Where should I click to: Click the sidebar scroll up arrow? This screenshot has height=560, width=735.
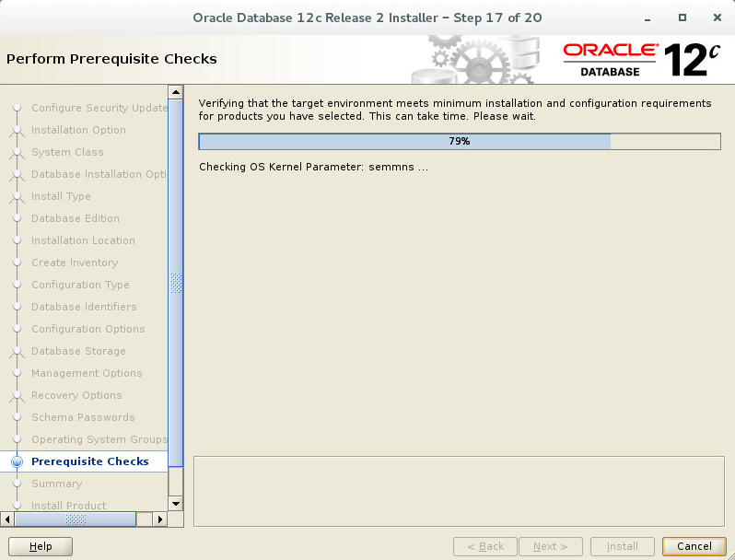point(176,92)
